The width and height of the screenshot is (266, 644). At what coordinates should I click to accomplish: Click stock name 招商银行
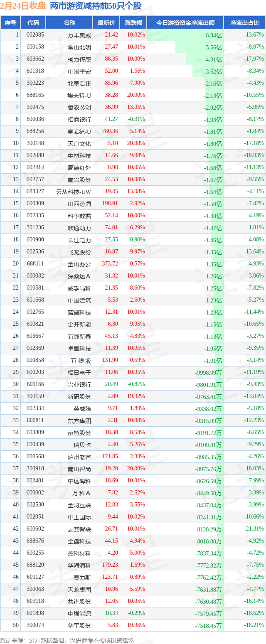79,119
